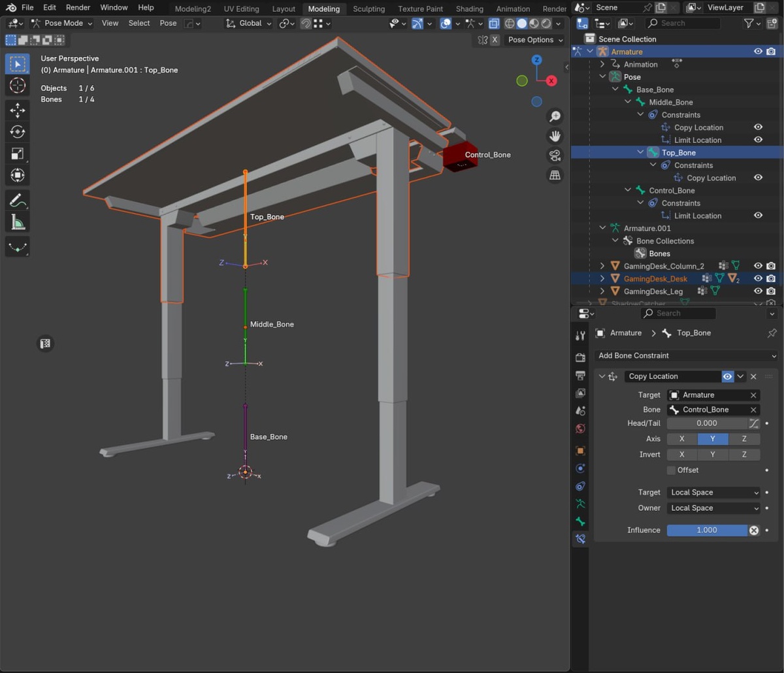Toggle X-ray display in viewport header

[494, 23]
